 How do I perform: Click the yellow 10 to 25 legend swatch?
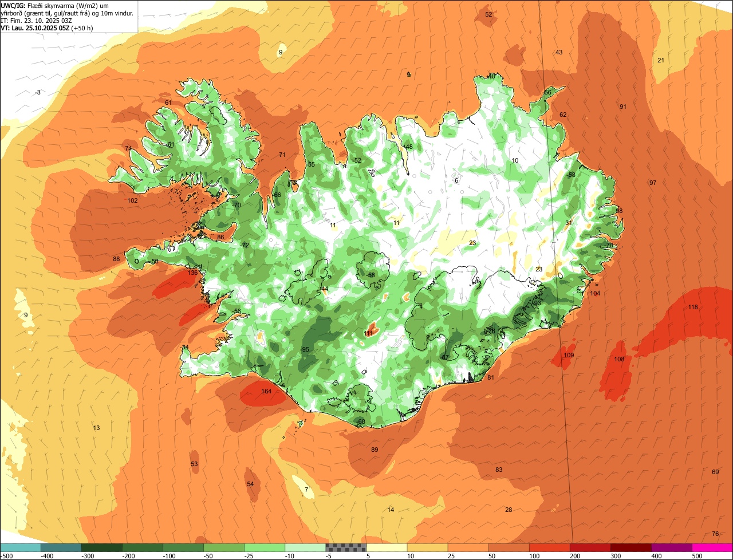427,547
